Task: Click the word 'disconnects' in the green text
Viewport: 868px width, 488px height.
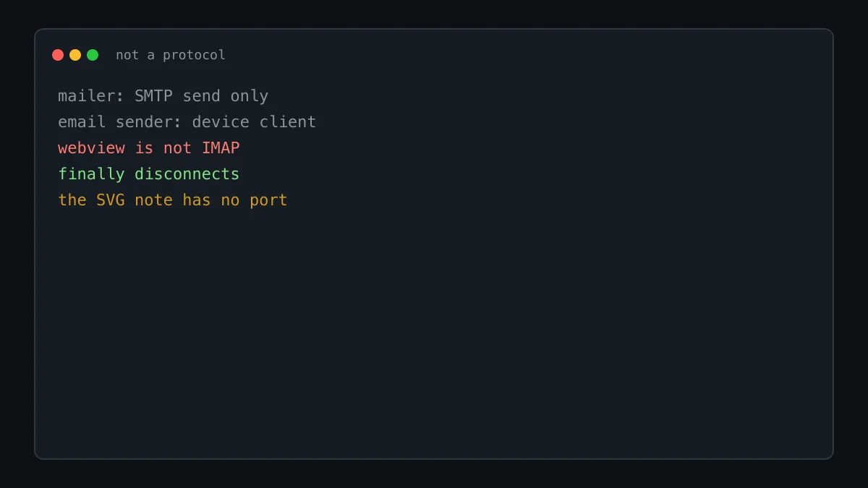Action: pos(187,174)
